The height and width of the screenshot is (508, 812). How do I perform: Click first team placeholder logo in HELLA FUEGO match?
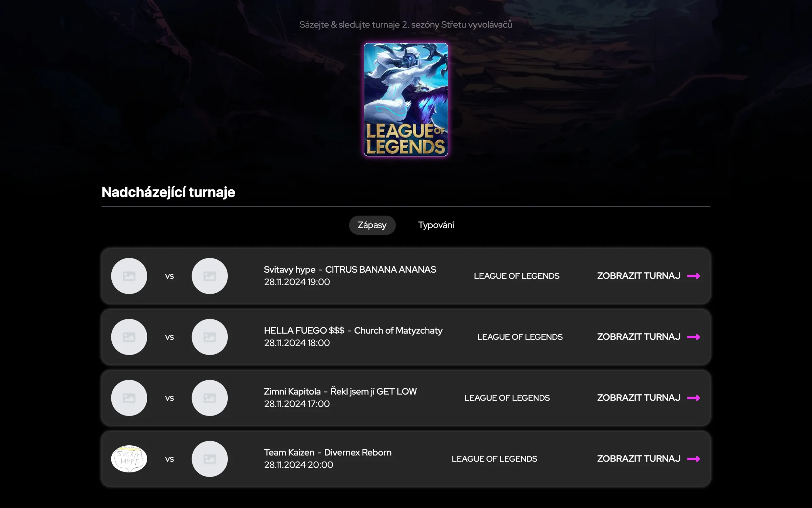coord(129,337)
